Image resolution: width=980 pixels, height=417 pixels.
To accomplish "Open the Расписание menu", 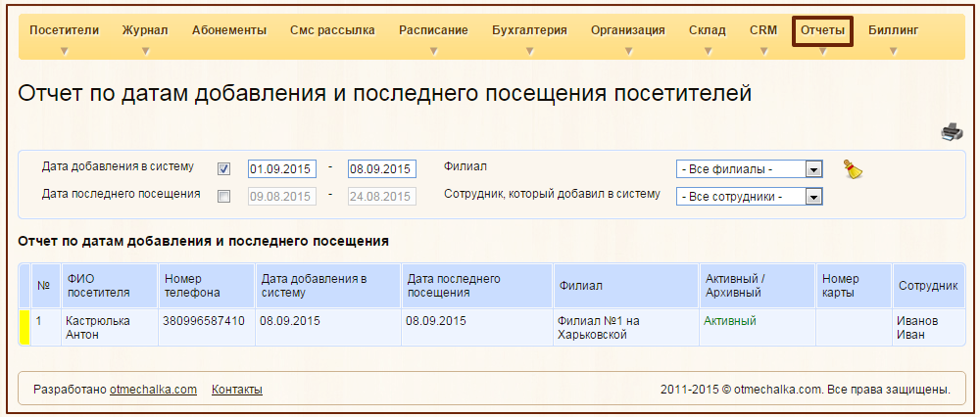I will [434, 30].
